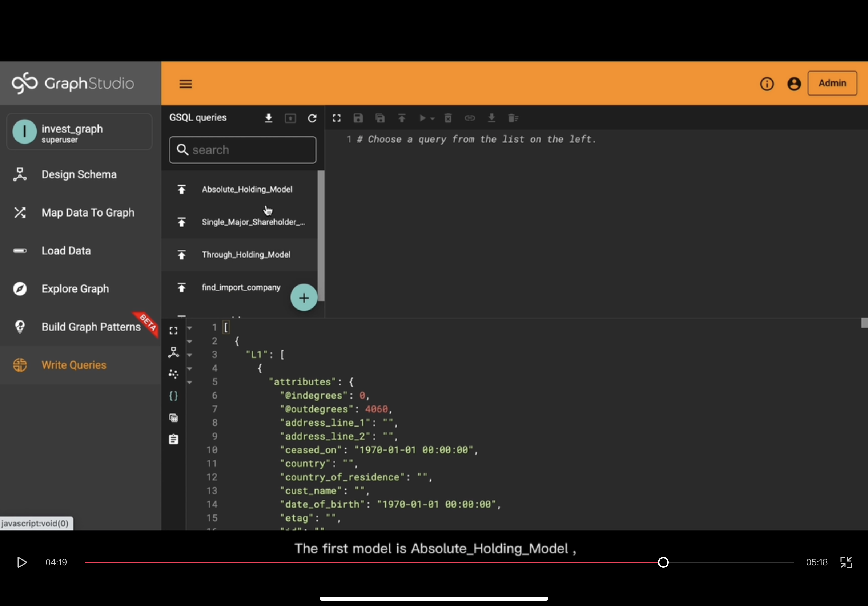Open the Absolute_Holding_Model query
Image resolution: width=868 pixels, height=606 pixels.
coord(246,189)
